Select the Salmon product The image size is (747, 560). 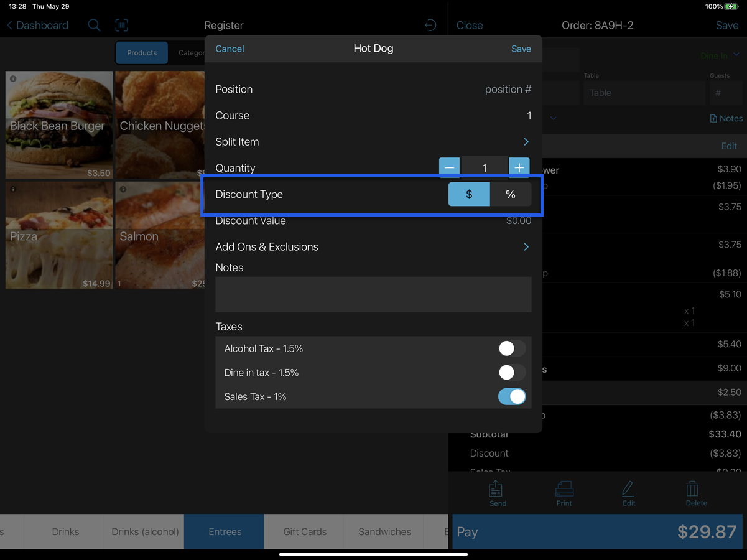tap(160, 235)
